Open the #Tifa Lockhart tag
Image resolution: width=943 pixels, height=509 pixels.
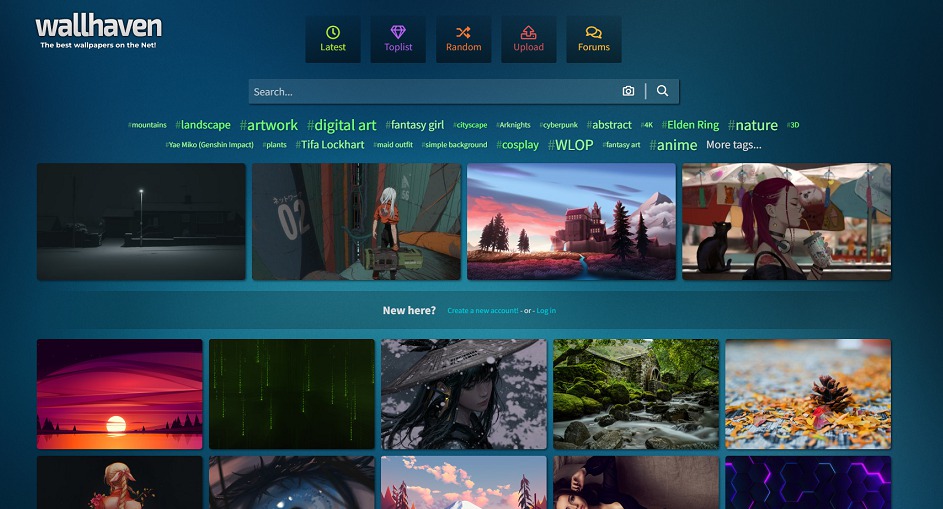[x=330, y=145]
